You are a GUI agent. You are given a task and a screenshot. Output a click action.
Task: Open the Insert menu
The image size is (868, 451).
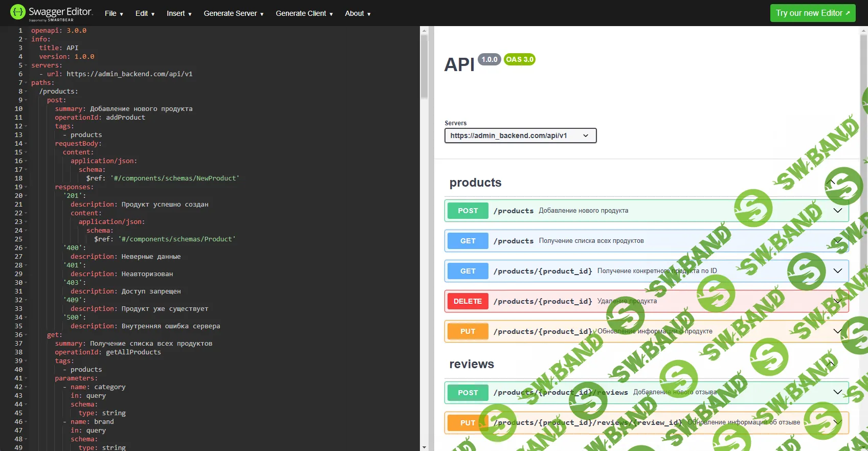point(179,13)
